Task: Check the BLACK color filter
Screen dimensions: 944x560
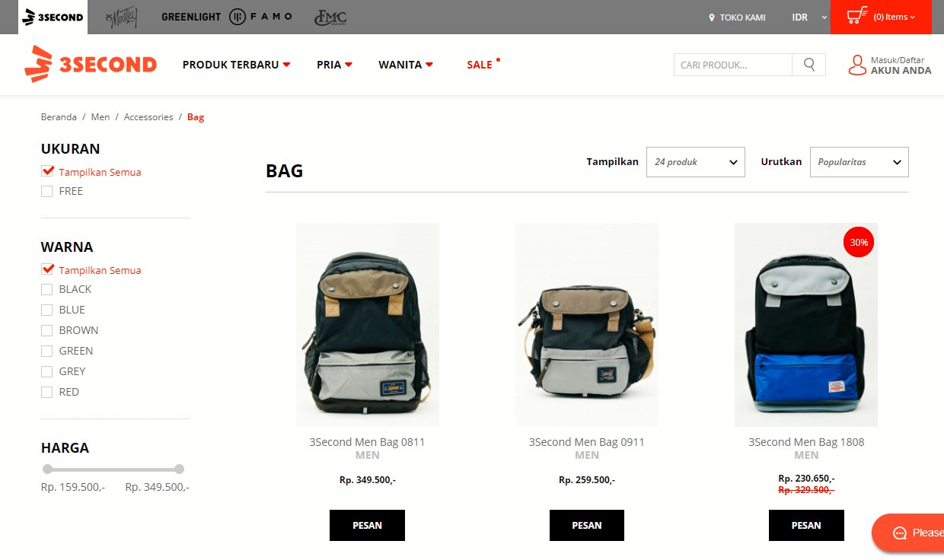Action: 47,290
